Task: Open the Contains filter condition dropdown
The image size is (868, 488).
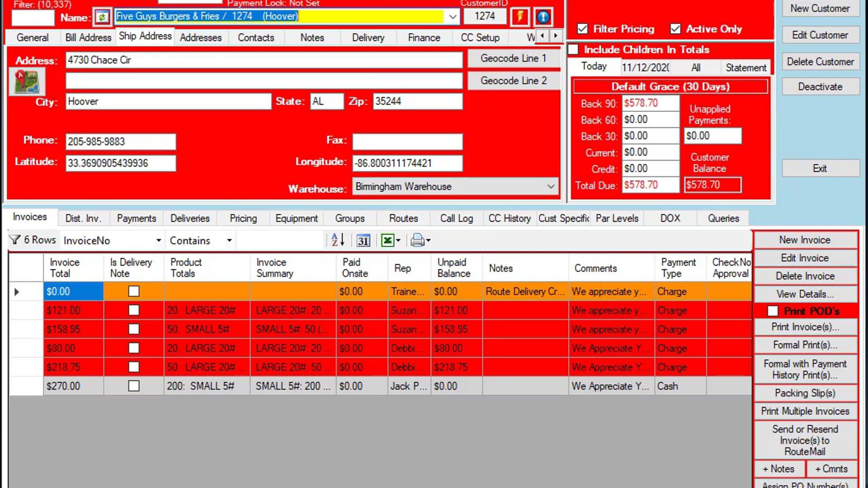Action: pos(229,240)
